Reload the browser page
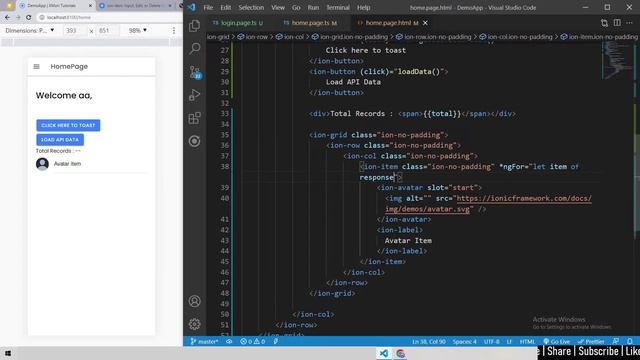This screenshot has width=640, height=360. pyautogui.click(x=29, y=18)
